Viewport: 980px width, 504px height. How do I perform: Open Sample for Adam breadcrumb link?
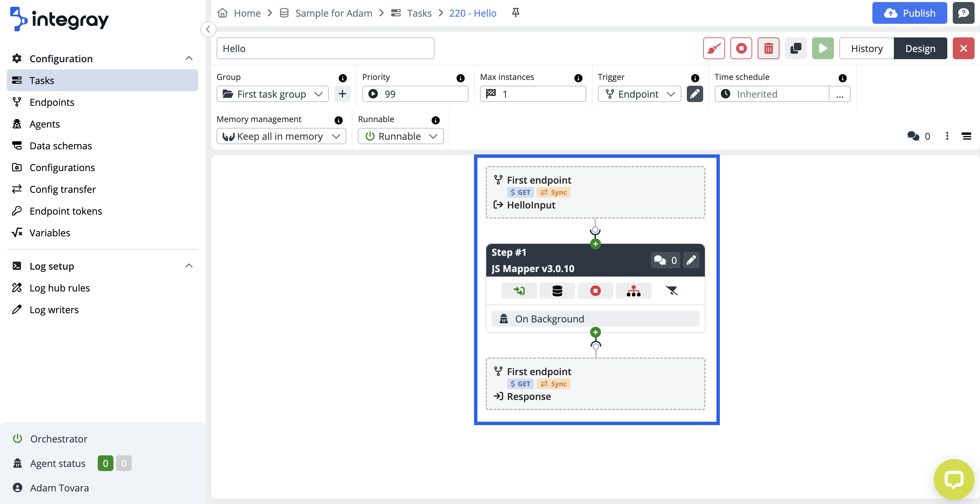[x=333, y=13]
